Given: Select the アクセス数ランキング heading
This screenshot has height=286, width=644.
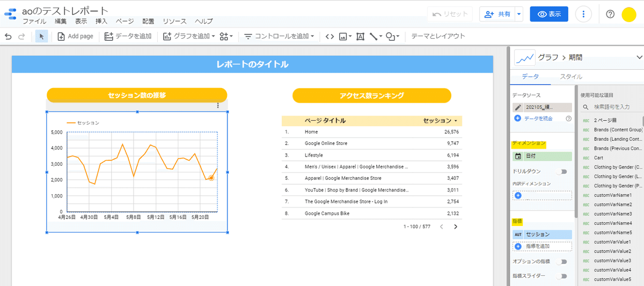Looking at the screenshot, I should (x=372, y=96).
